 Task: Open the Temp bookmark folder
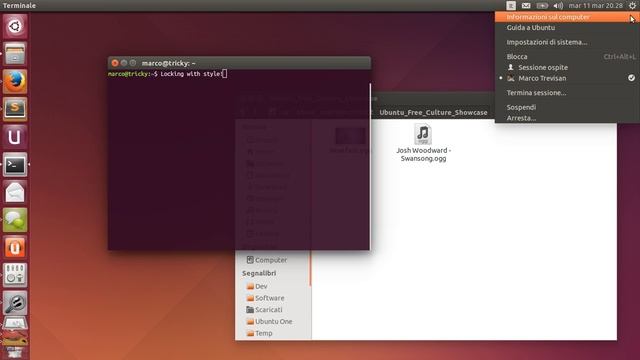pos(260,333)
